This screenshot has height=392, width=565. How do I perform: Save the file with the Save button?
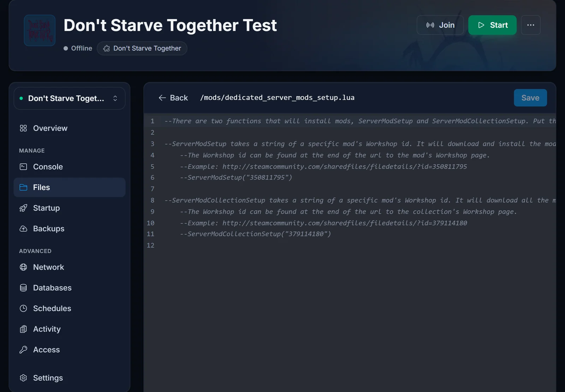click(x=530, y=98)
